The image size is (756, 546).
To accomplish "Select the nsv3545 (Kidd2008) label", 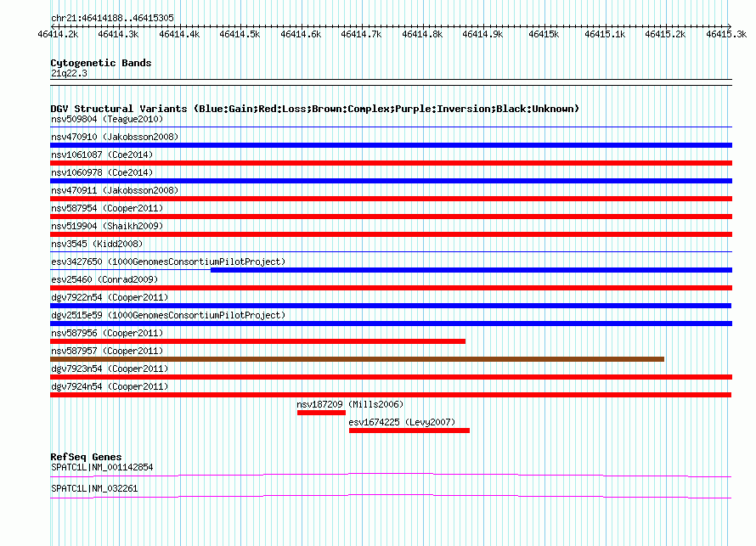I will (x=97, y=244).
